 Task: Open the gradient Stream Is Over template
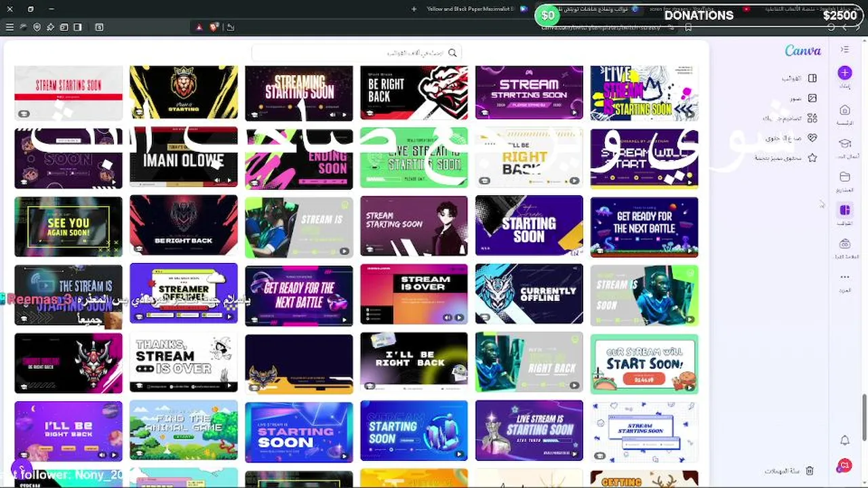click(x=414, y=294)
